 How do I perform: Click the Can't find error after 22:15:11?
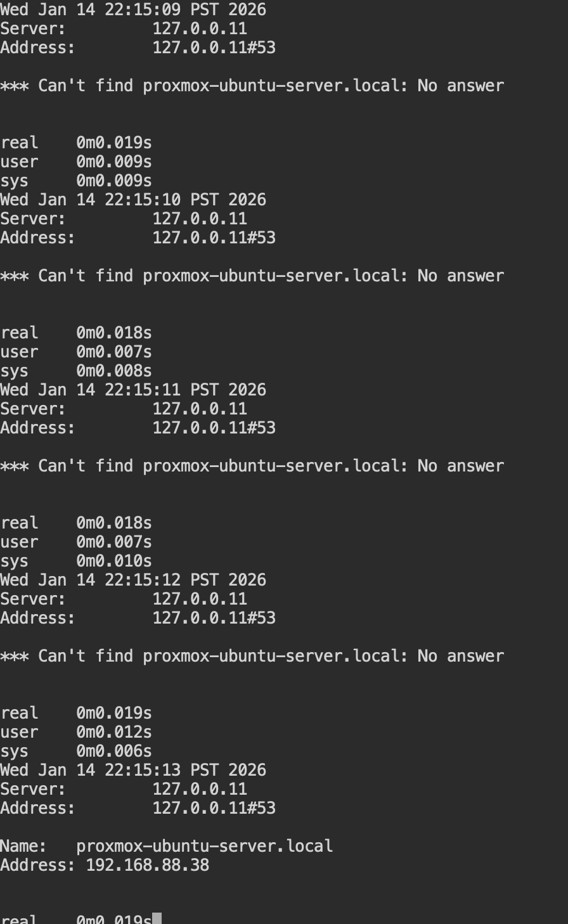coord(252,466)
